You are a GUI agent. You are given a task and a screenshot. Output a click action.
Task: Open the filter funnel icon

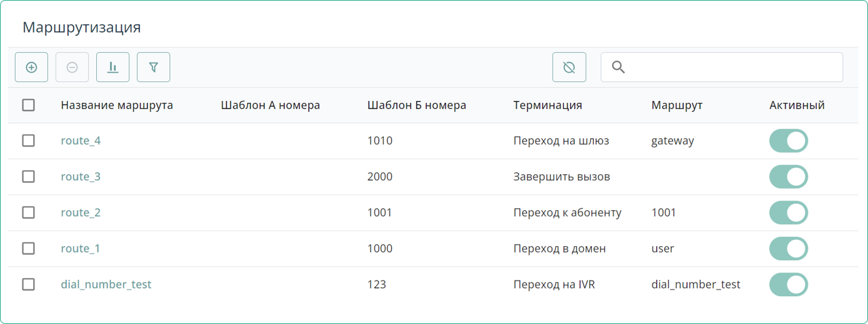[153, 67]
